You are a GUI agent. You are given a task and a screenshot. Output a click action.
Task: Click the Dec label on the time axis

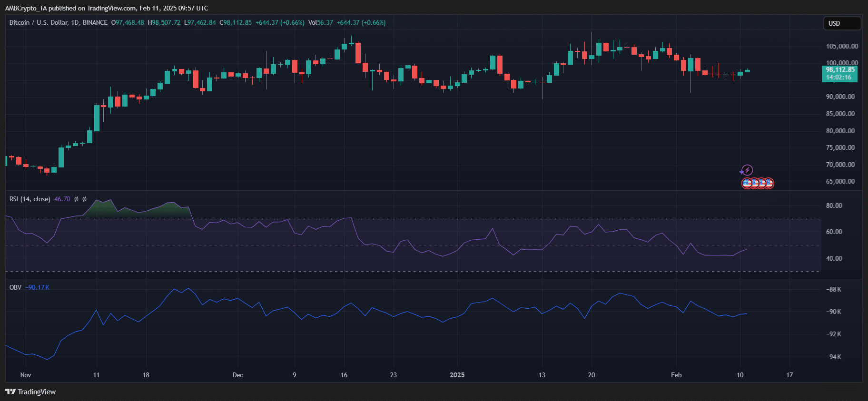(238, 375)
